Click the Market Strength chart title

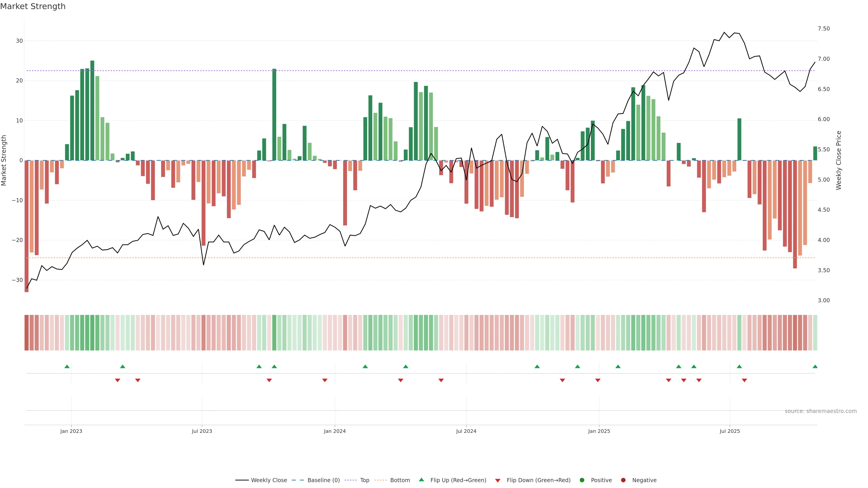[x=33, y=6]
